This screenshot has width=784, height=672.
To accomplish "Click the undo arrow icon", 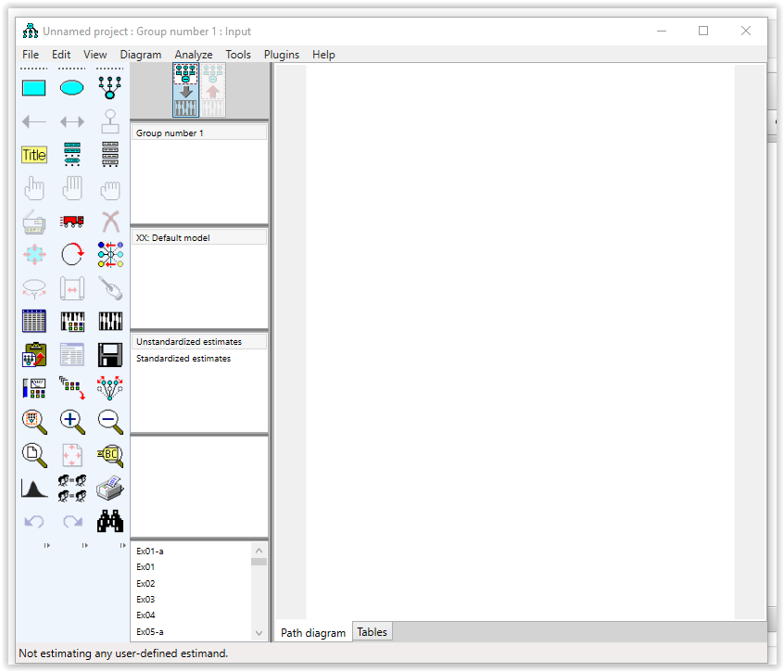I will [x=34, y=522].
